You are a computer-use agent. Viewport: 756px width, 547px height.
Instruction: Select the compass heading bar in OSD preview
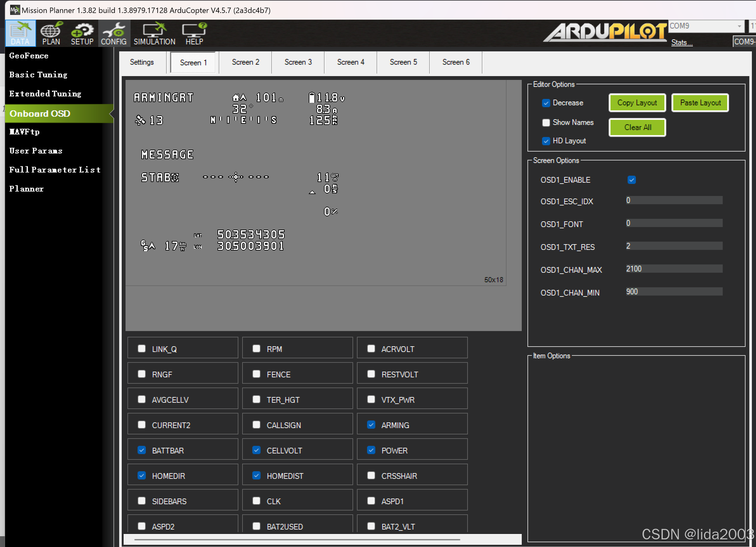[x=244, y=120]
